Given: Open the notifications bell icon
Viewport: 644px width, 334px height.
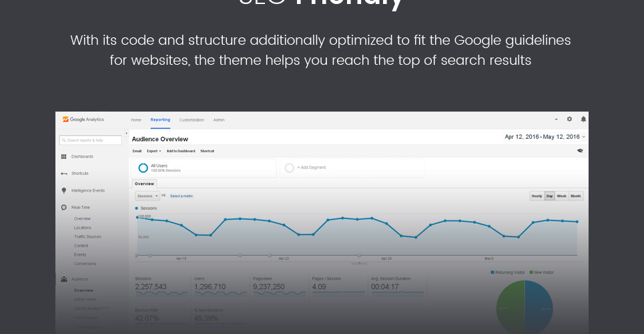Looking at the screenshot, I should pos(583,120).
